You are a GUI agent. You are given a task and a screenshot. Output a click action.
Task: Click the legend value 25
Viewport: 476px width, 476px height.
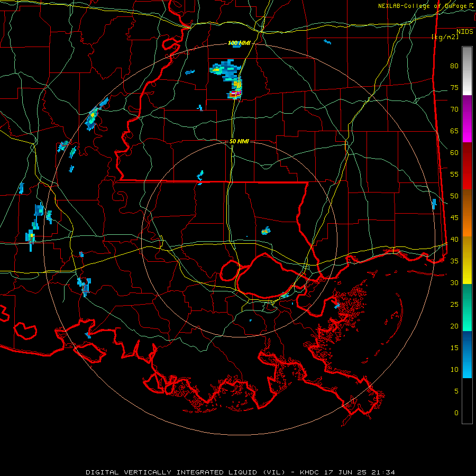454,305
